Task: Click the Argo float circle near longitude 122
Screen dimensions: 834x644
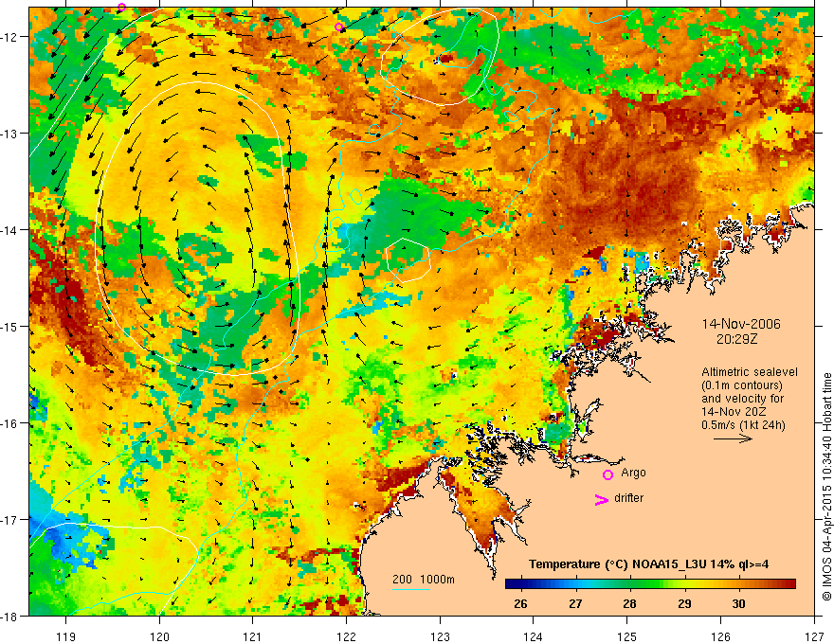Action: click(339, 27)
